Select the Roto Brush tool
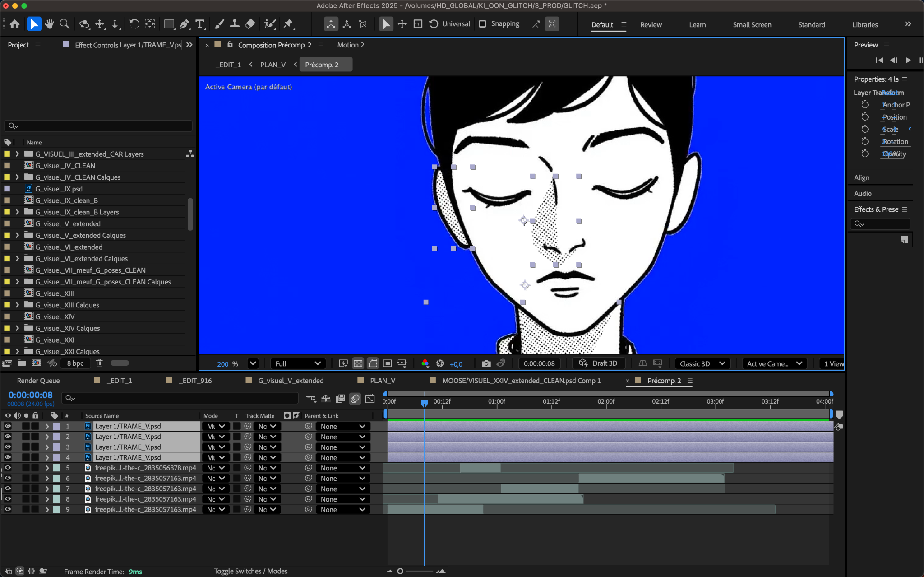This screenshot has width=924, height=577. pyautogui.click(x=270, y=24)
